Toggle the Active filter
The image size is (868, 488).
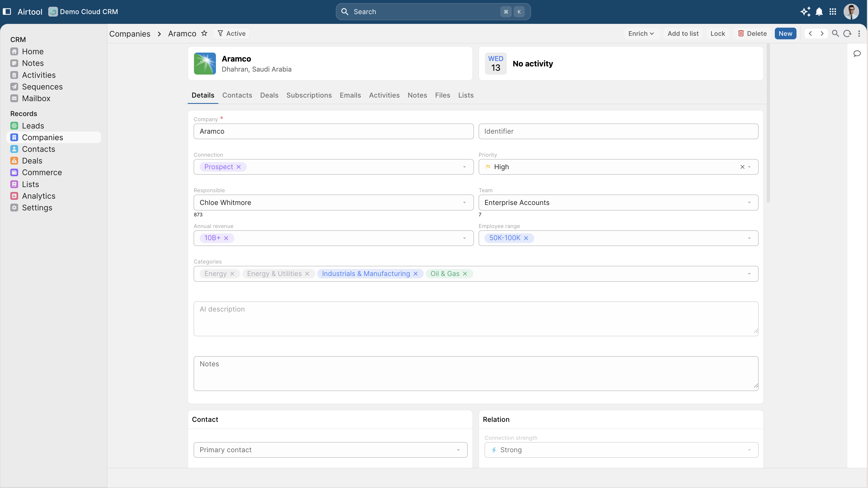[x=231, y=33]
